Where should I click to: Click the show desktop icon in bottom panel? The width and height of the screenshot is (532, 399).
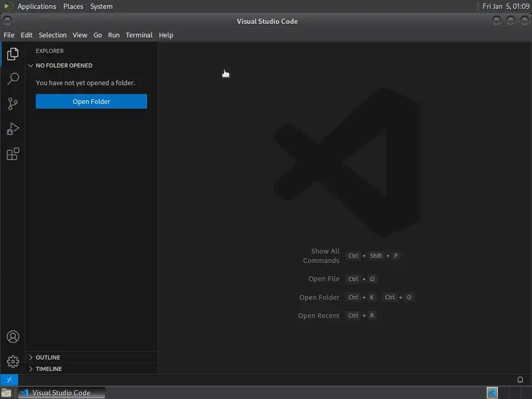pos(6,393)
